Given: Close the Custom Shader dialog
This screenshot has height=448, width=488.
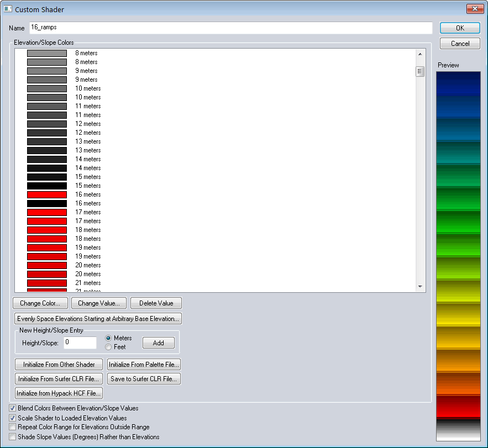Looking at the screenshot, I should [475, 9].
